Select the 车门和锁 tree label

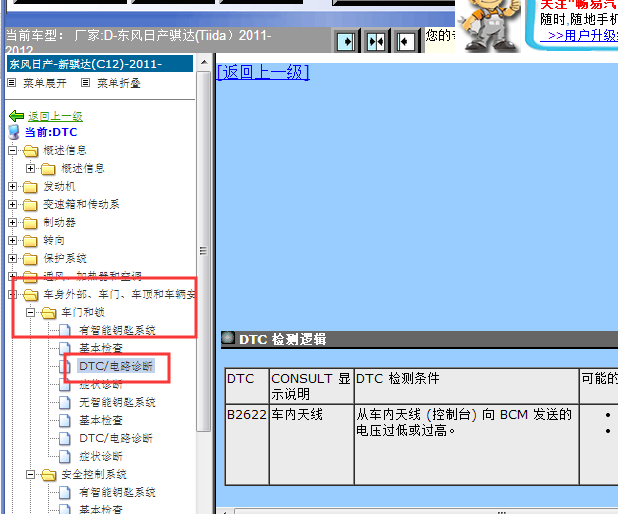[x=83, y=313]
